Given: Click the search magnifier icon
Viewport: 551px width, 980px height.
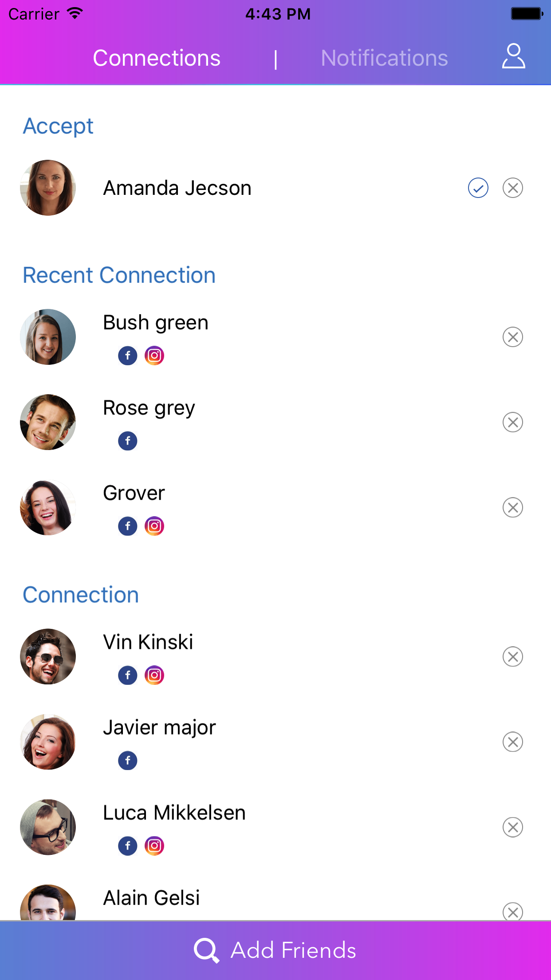Looking at the screenshot, I should 206,950.
